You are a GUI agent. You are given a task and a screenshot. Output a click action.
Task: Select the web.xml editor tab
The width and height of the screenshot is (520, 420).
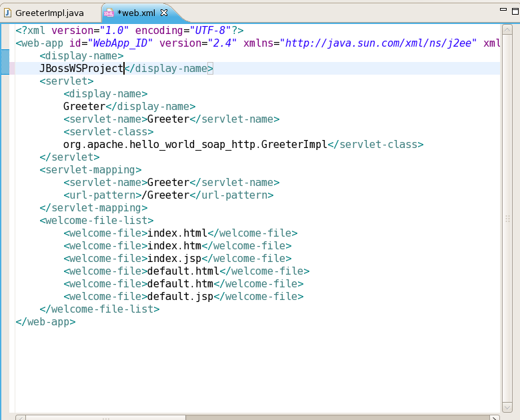click(x=137, y=13)
